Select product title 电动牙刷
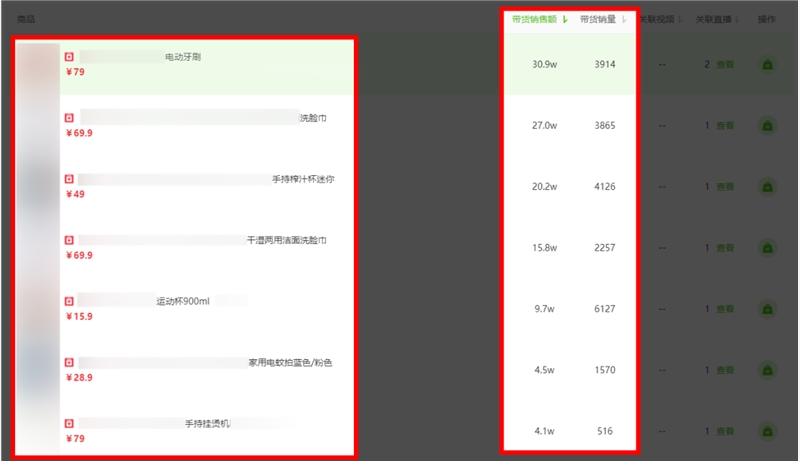 pyautogui.click(x=183, y=57)
